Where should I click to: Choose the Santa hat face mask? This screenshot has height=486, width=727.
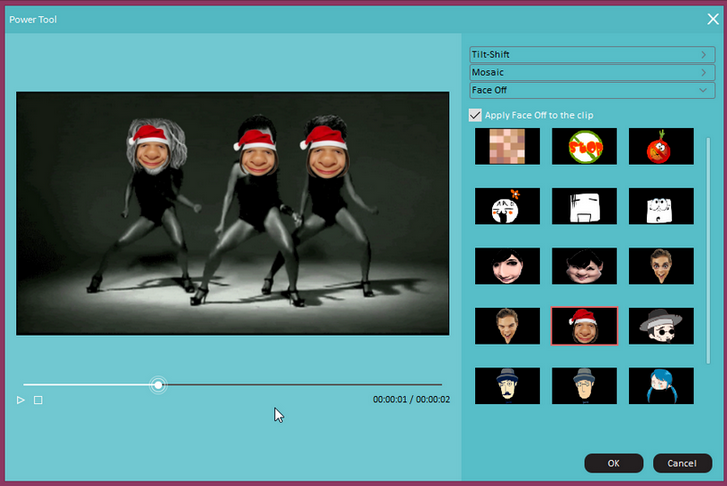coord(584,326)
